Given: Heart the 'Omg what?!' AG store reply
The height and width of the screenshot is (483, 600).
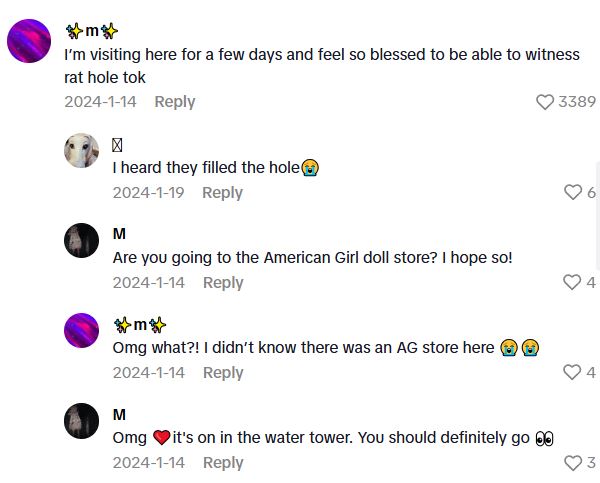Looking at the screenshot, I should click(x=572, y=373).
